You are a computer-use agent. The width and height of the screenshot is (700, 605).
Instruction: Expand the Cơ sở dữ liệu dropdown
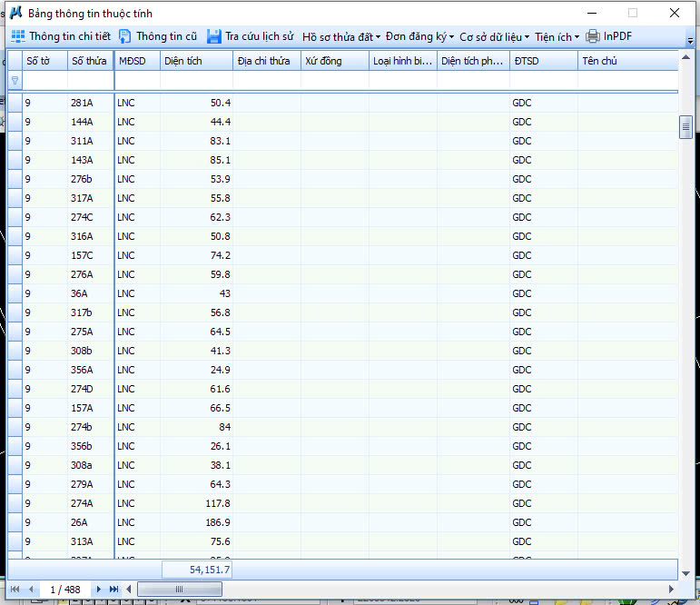click(x=494, y=37)
